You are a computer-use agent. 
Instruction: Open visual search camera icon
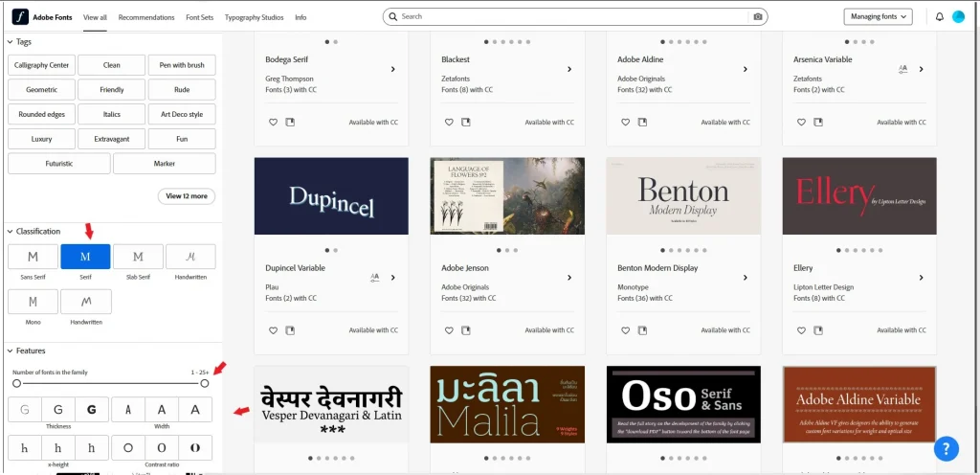click(758, 17)
